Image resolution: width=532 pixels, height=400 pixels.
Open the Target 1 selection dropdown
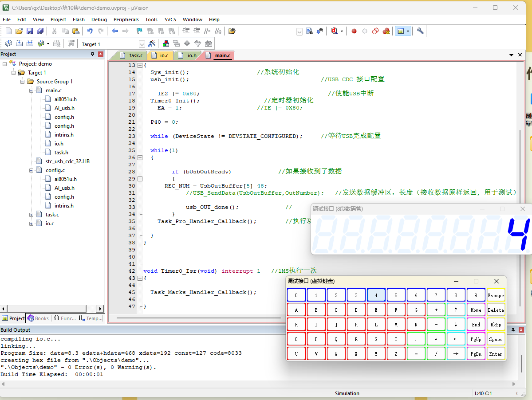pyautogui.click(x=142, y=44)
